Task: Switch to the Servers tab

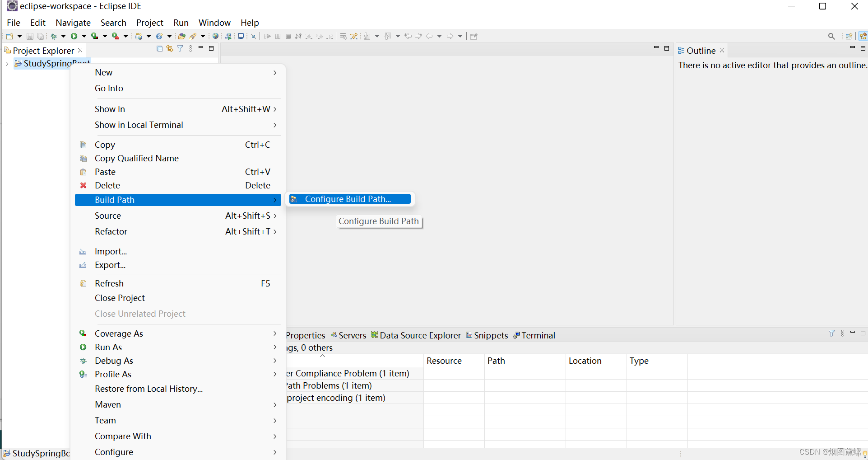Action: pyautogui.click(x=348, y=335)
